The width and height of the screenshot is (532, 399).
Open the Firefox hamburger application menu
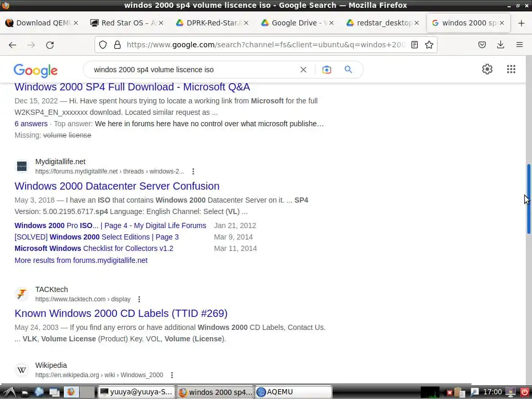point(519,45)
